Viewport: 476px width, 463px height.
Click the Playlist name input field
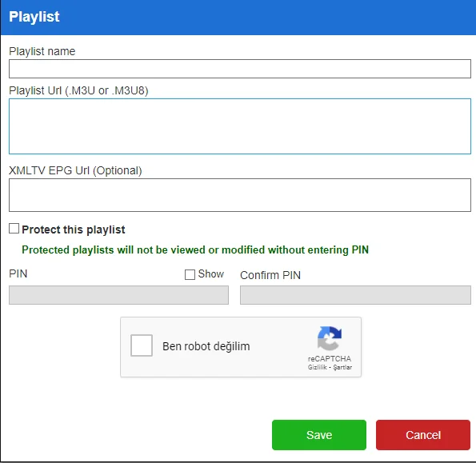pos(240,69)
